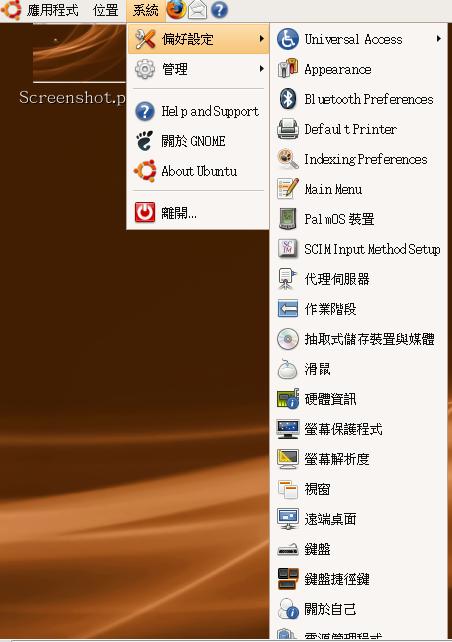Open Bluetooth Preferences icon entry
The image size is (452, 642).
point(288,99)
